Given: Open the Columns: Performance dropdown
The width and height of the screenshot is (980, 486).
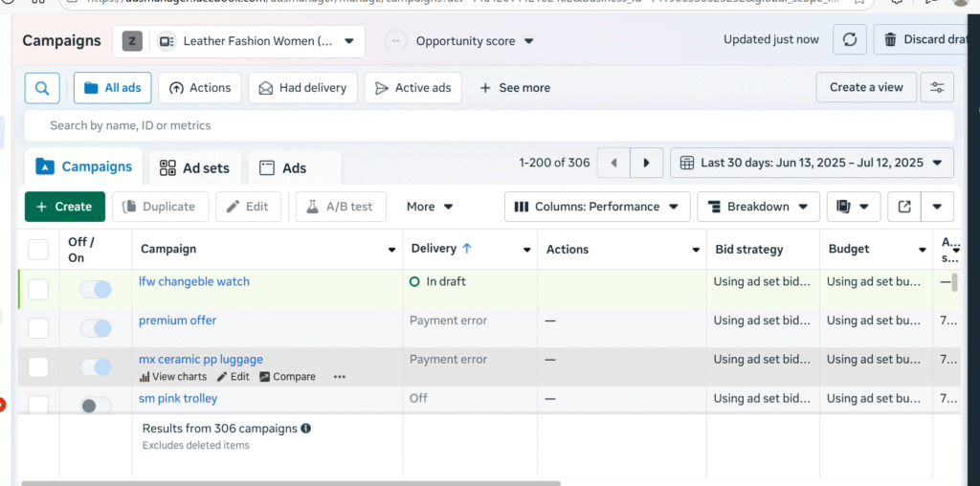Looking at the screenshot, I should 597,207.
